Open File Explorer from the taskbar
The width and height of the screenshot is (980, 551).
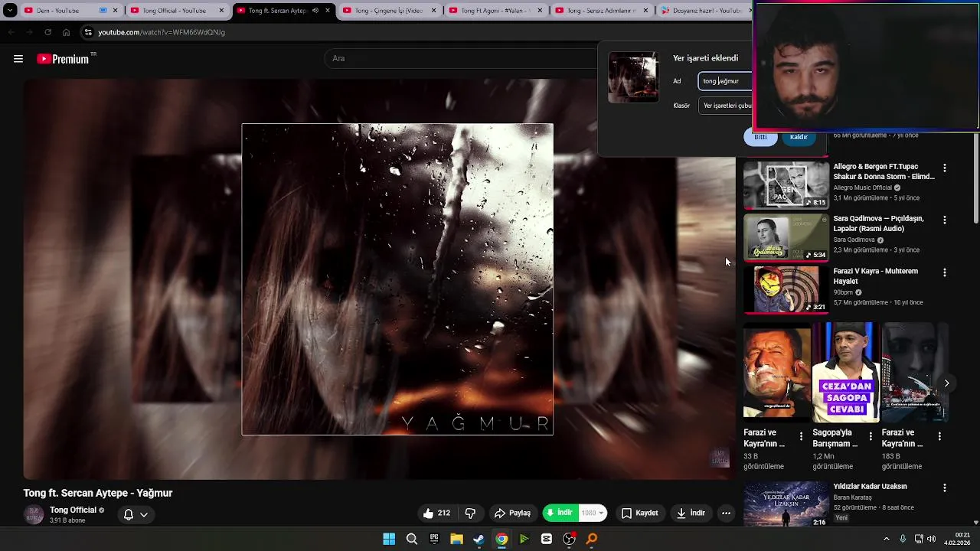(x=456, y=539)
